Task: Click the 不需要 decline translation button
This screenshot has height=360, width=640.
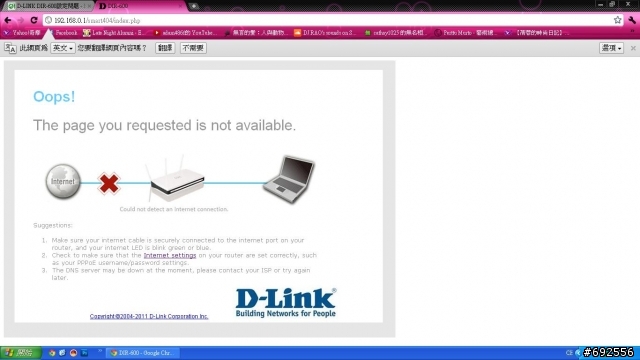Action: 193,48
